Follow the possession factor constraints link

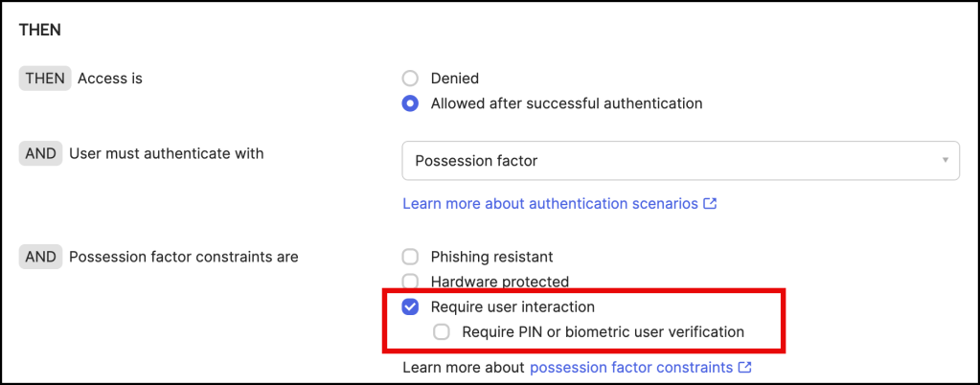coord(630,367)
